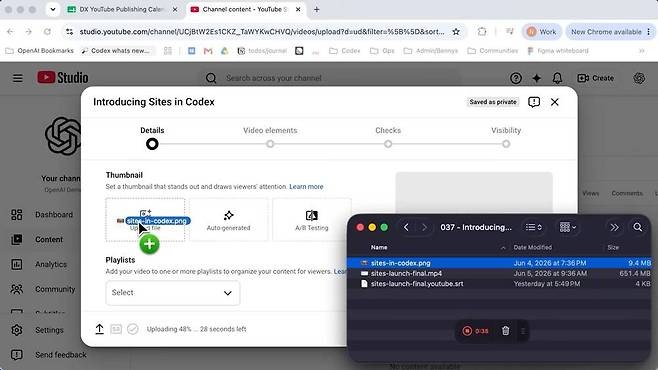Image resolution: width=658 pixels, height=370 pixels.
Task: Click the sparkle Ask Studio icon
Action: 536,78
